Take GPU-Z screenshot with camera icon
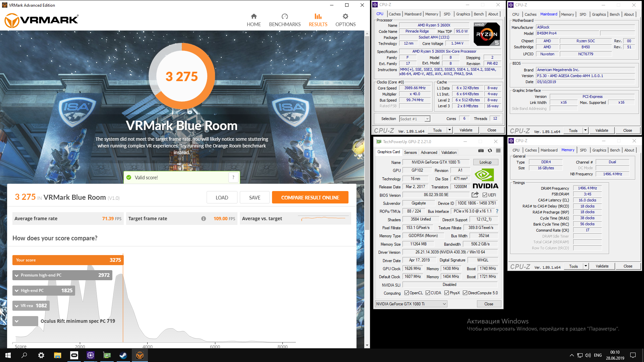The image size is (644, 362). 481,150
